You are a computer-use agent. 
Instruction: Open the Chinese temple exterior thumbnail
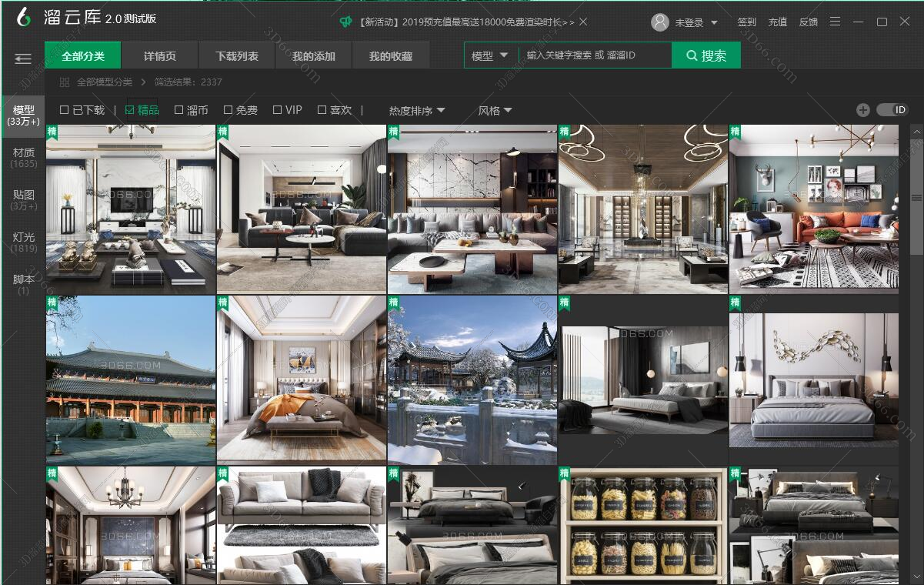pyautogui.click(x=131, y=380)
